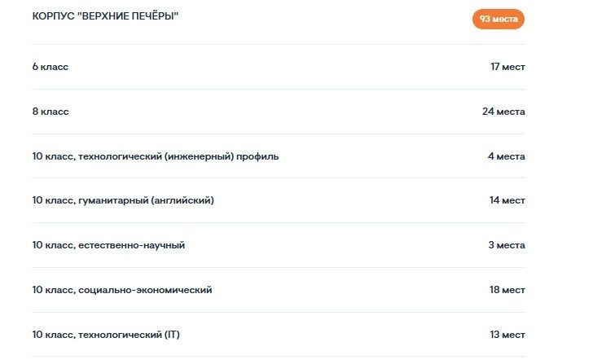Open '10 класс, гуманитарный (английский)' label
Screen dimensions: 615x364
coord(123,200)
